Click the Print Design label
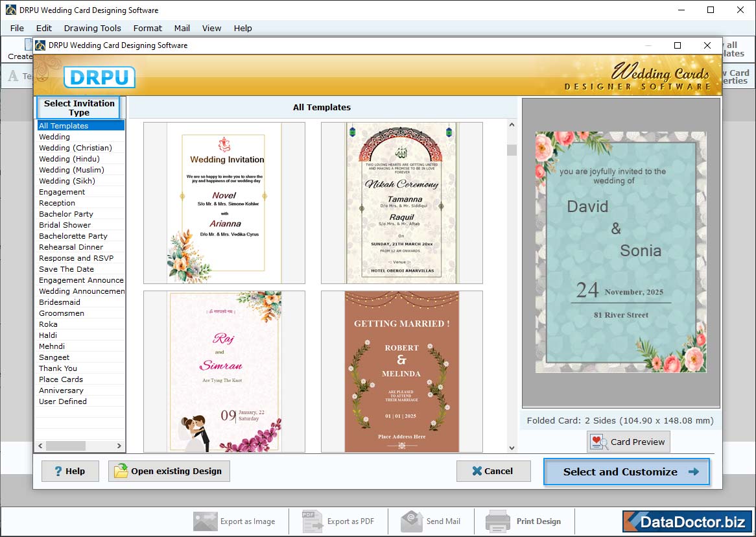The width and height of the screenshot is (756, 537). pos(539,521)
